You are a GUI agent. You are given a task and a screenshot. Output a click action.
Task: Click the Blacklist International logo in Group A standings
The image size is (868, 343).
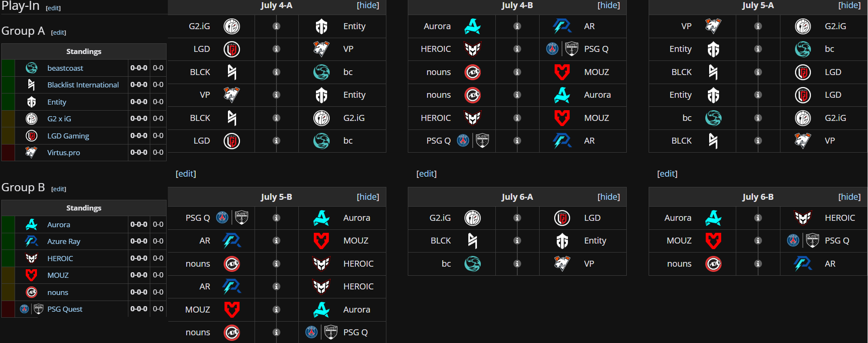[x=31, y=85]
